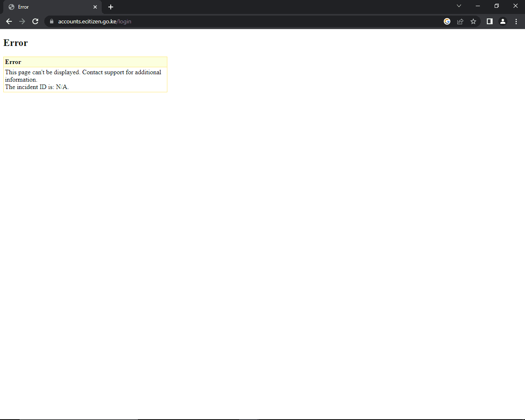
Task: Open the browser side panel
Action: click(x=490, y=21)
